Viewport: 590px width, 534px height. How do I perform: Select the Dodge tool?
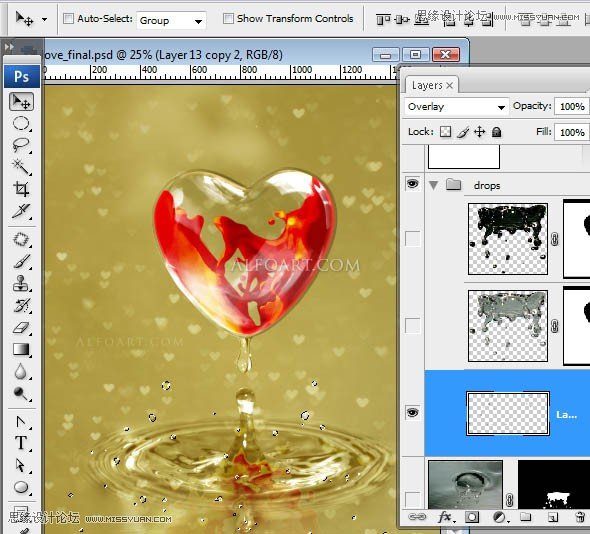point(21,393)
